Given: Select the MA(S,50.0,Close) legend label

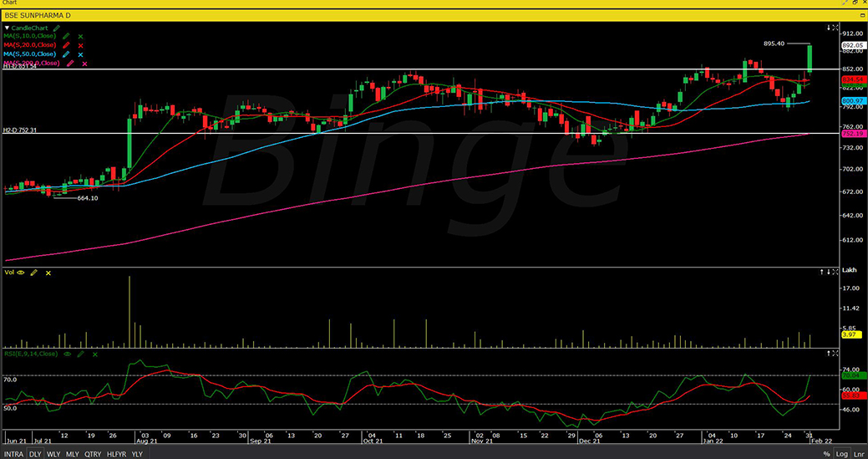Looking at the screenshot, I should [30, 54].
